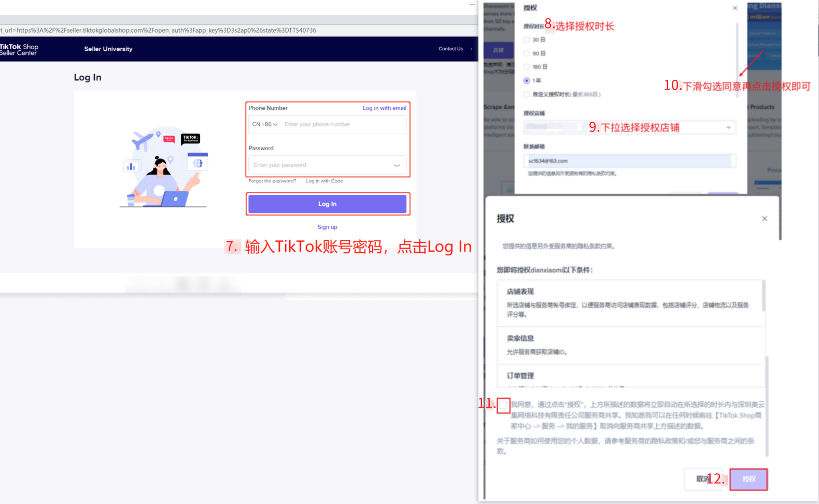819x504 pixels.
Task: Click the Log In page heading
Action: [88, 78]
